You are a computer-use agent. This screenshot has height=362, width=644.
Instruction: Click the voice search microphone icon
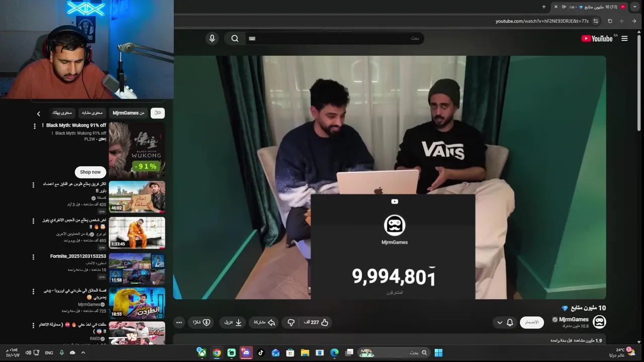point(212,38)
